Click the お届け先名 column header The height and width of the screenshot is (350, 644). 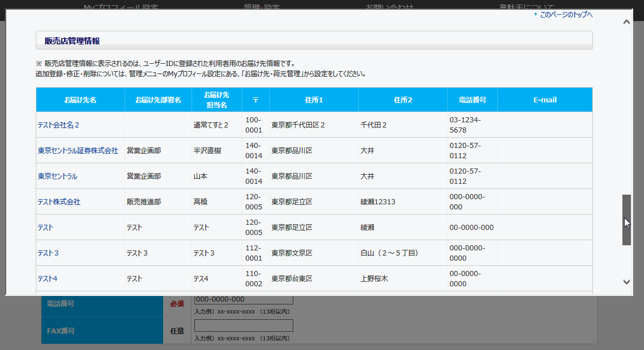(x=80, y=100)
